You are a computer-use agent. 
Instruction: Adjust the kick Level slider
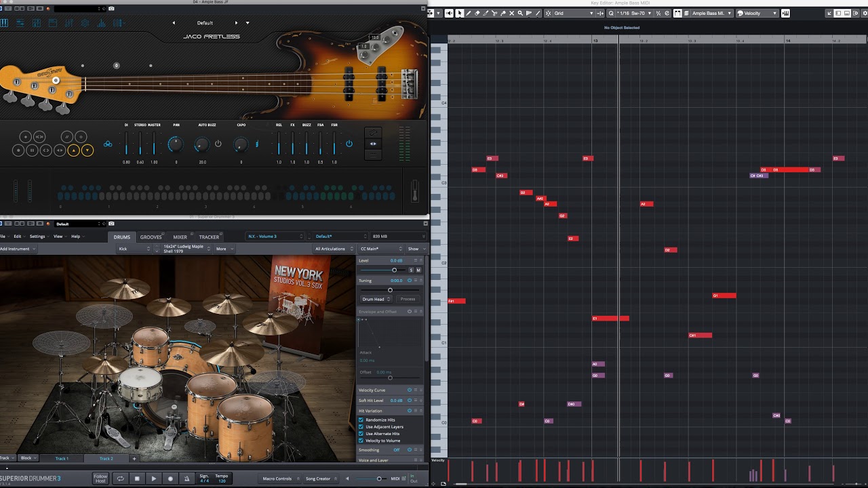tap(394, 270)
